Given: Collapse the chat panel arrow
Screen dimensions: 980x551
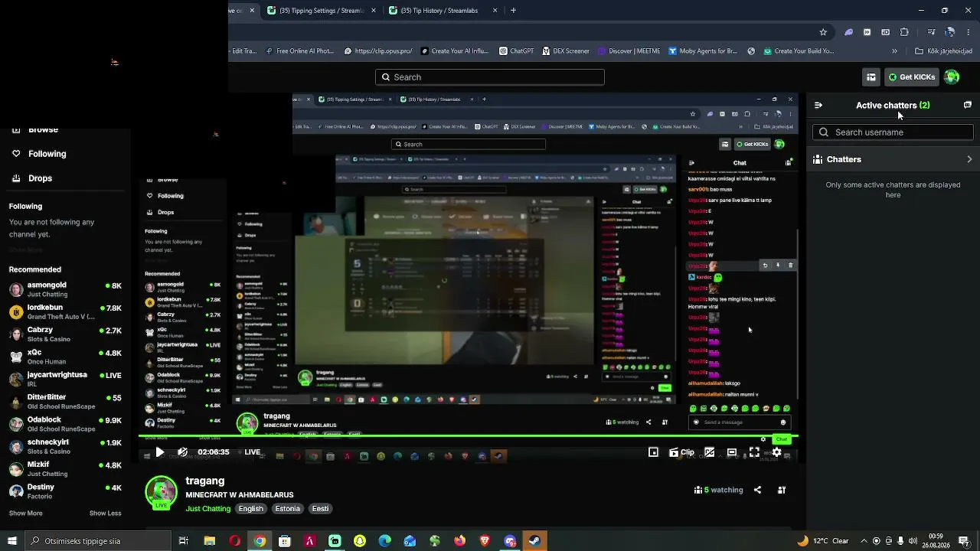Looking at the screenshot, I should click(x=818, y=105).
